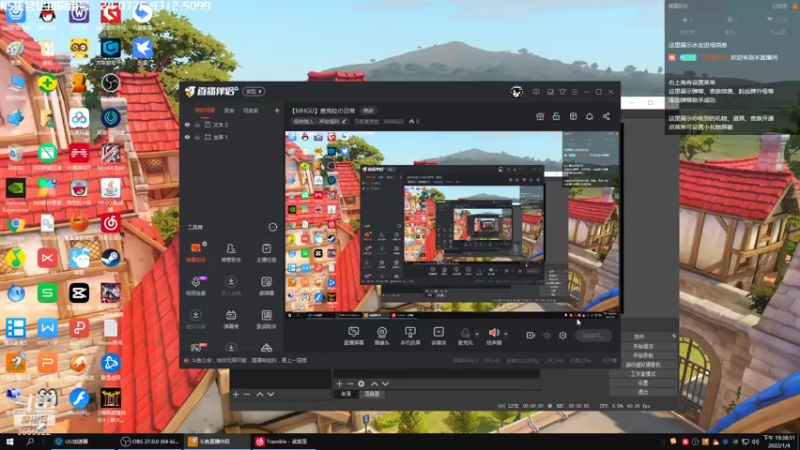Click the announcement text in status bar
The width and height of the screenshot is (800, 450).
coord(248,360)
